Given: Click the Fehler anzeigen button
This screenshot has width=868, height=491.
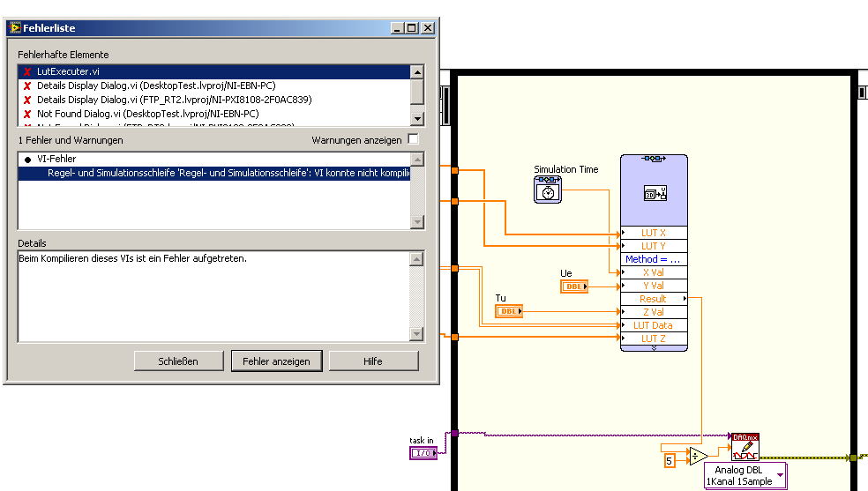Looking at the screenshot, I should pos(276,361).
